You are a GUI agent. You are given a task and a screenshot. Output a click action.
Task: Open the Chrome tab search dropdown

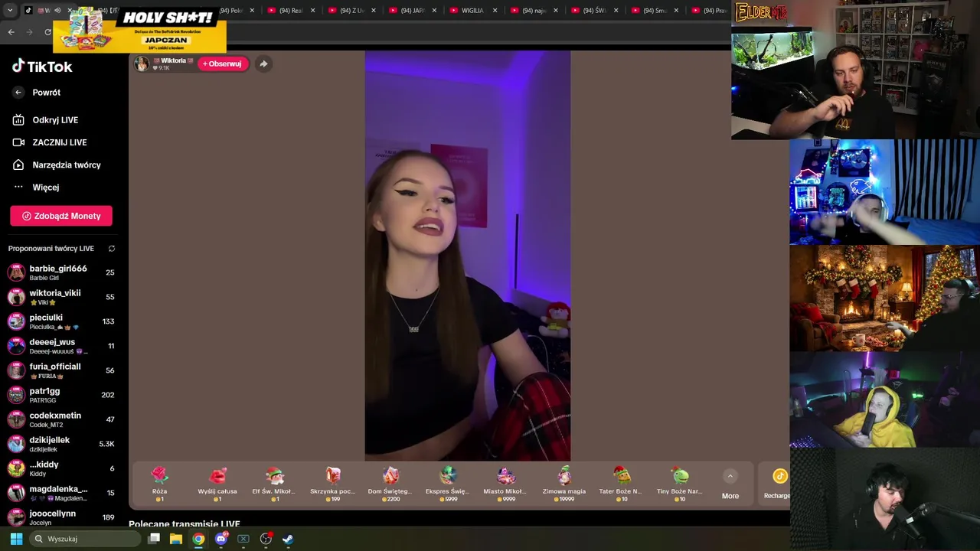point(10,11)
